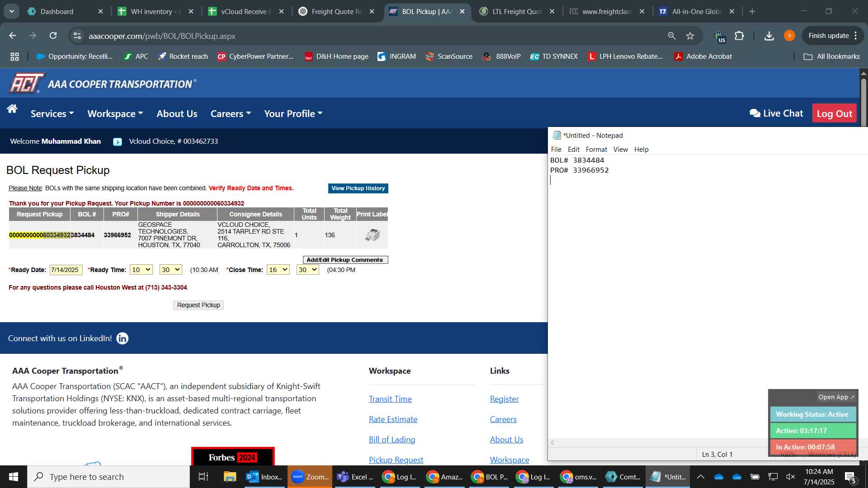The width and height of the screenshot is (868, 488).
Task: Open D&H Home page bookmark
Action: pos(336,56)
